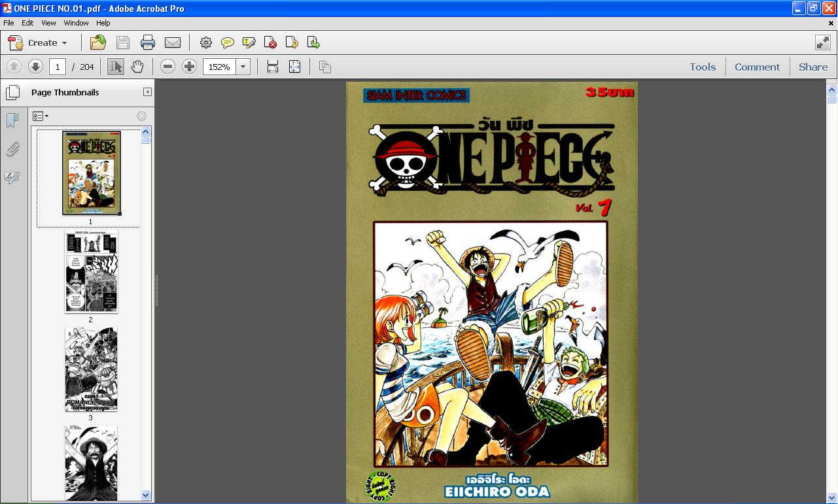The width and height of the screenshot is (838, 504).
Task: Fit page width scrolling mode icon
Action: (273, 67)
